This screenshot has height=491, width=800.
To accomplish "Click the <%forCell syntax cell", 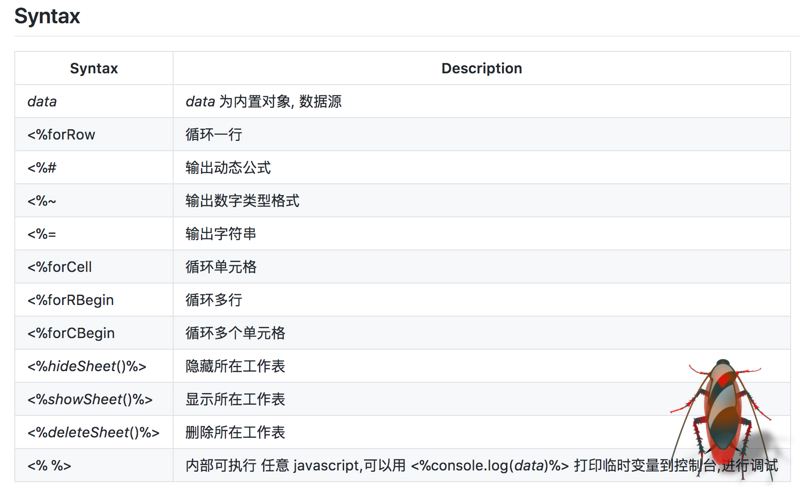I will [60, 267].
